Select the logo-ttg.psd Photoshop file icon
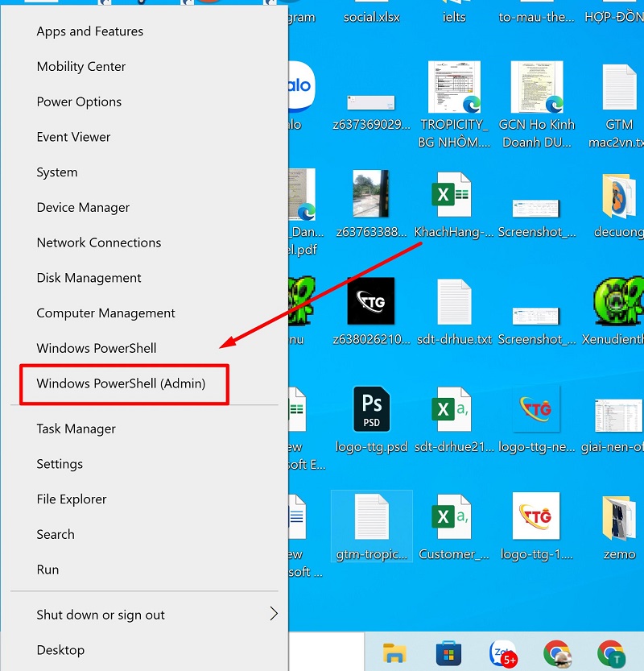Screen dimensions: 644x671 [x=372, y=409]
